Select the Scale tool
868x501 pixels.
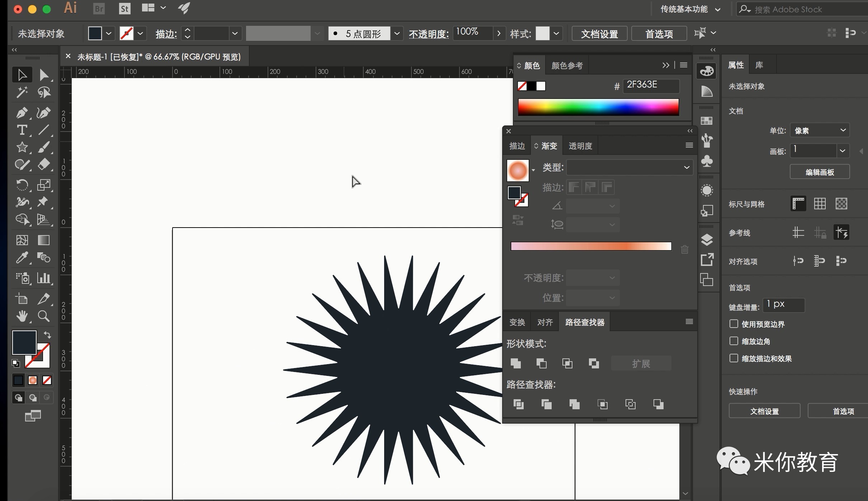point(44,185)
